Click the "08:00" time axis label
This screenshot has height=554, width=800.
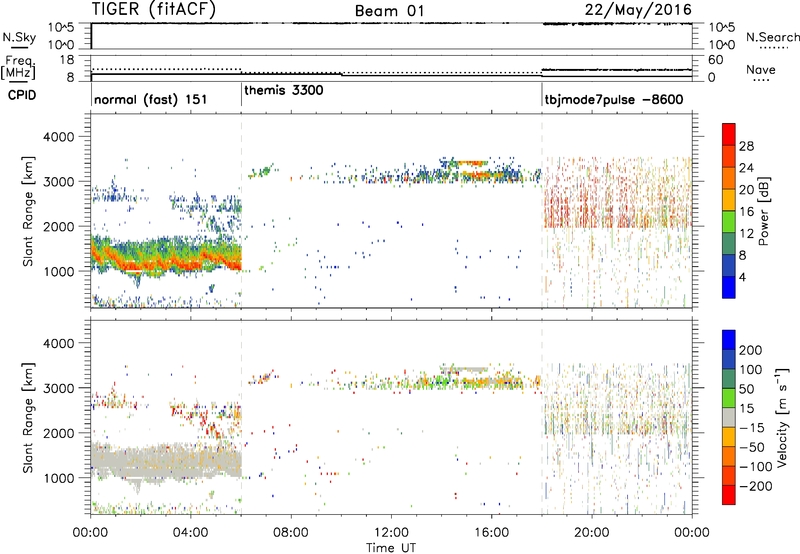pyautogui.click(x=291, y=533)
